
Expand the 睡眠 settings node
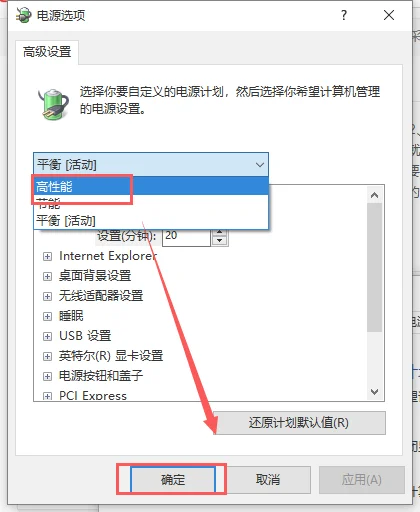47,316
